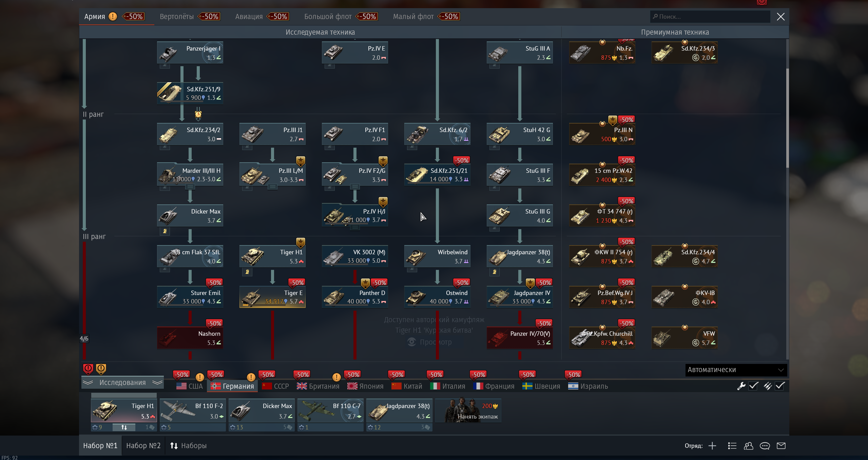
Task: Open the mail envelope icon
Action: coord(781,446)
